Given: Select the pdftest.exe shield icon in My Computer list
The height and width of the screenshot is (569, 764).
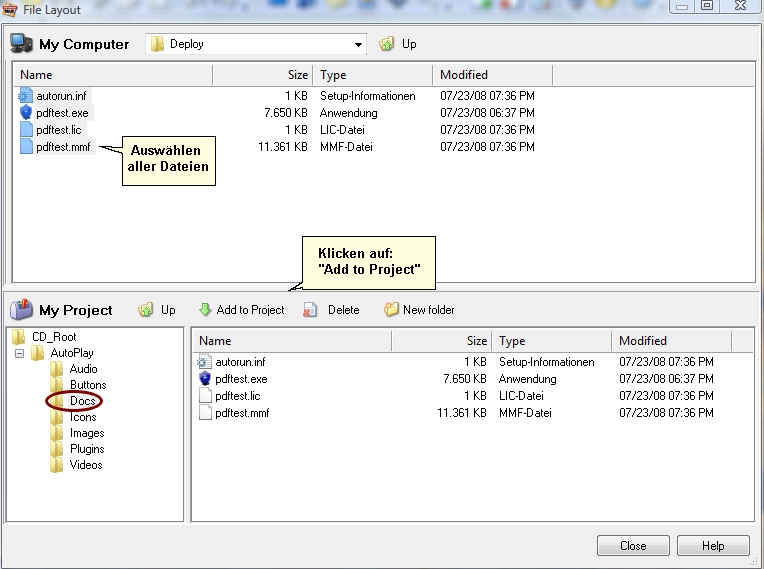Looking at the screenshot, I should point(26,113).
